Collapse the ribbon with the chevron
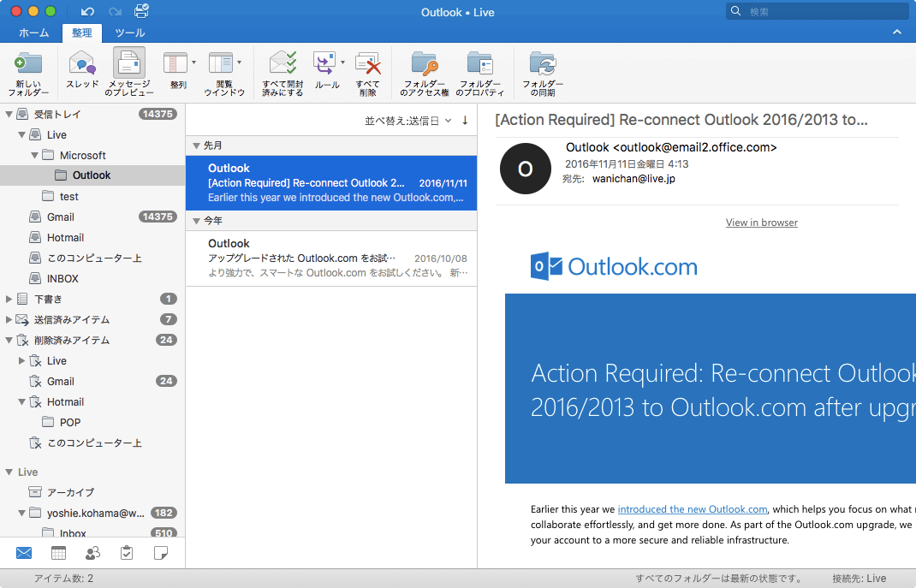 (897, 33)
